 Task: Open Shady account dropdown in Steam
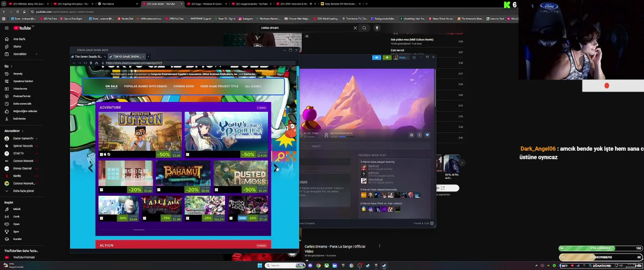tap(402, 57)
